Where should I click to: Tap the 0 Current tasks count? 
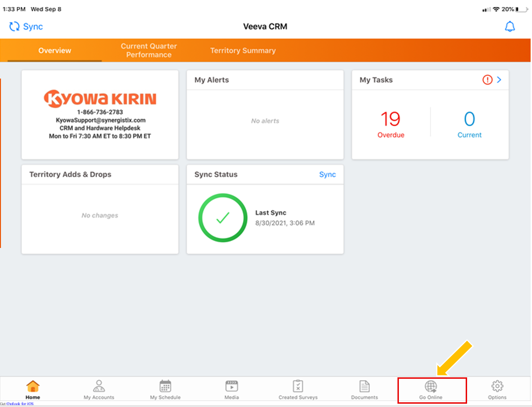469,125
